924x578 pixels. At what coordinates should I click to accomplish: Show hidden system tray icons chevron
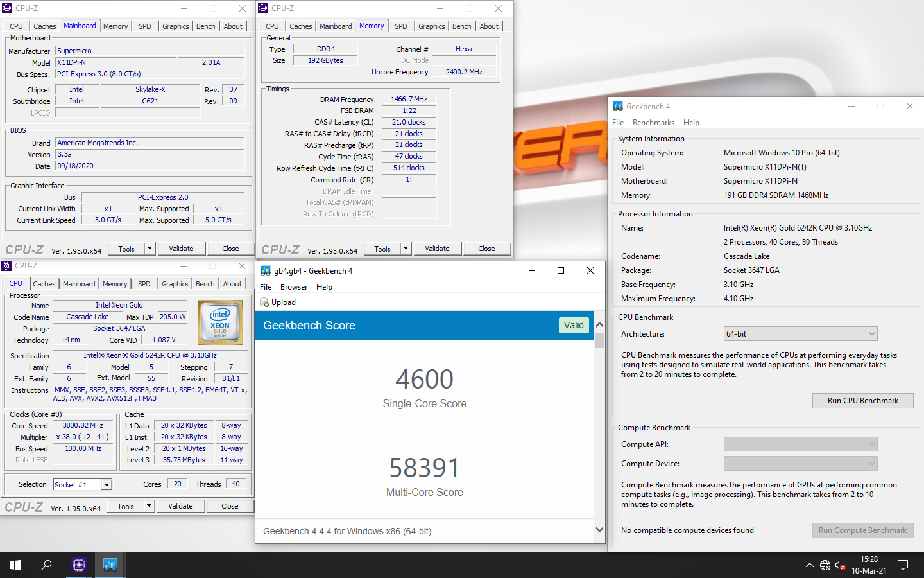pos(809,566)
